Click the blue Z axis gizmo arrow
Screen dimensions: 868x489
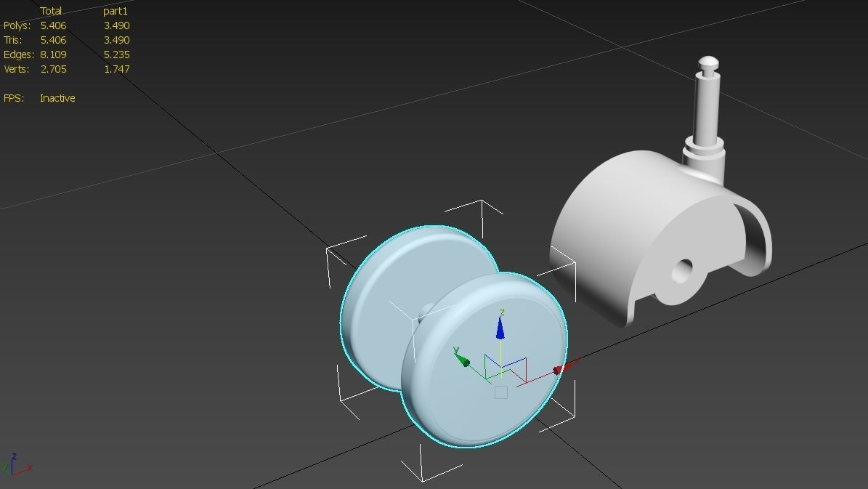click(x=500, y=328)
